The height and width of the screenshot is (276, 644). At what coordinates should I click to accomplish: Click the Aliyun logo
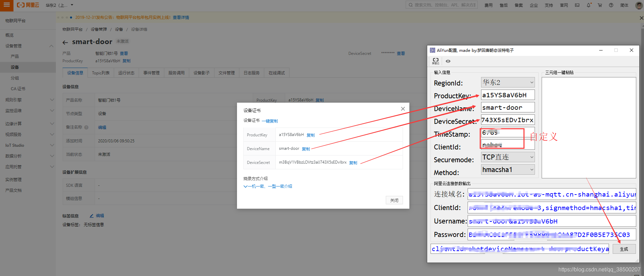(x=28, y=5)
